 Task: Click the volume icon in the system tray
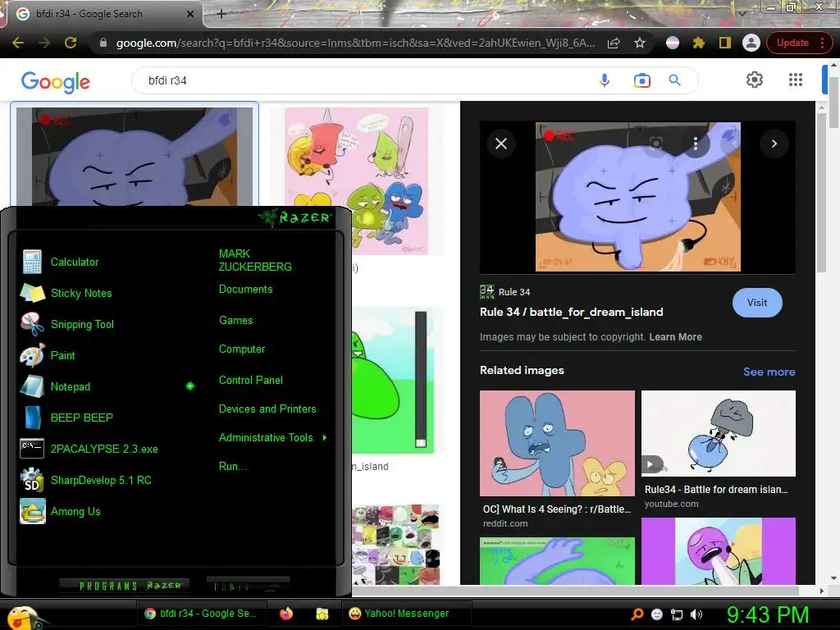pyautogui.click(x=696, y=614)
